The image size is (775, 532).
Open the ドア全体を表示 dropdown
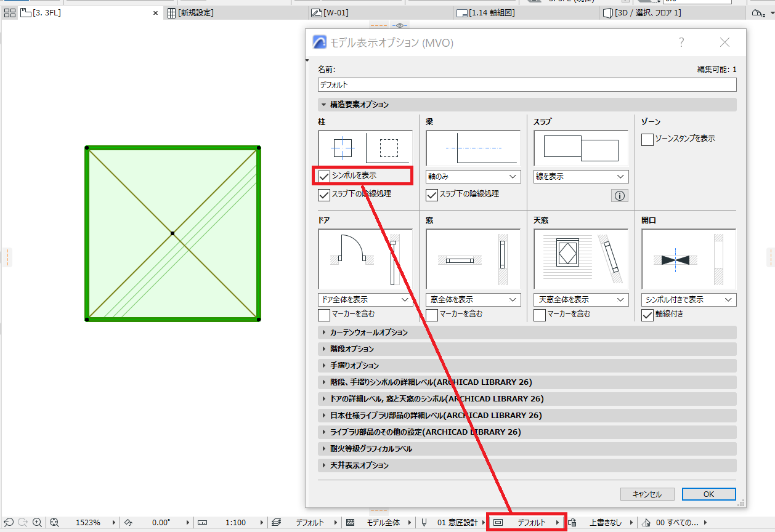(x=365, y=300)
